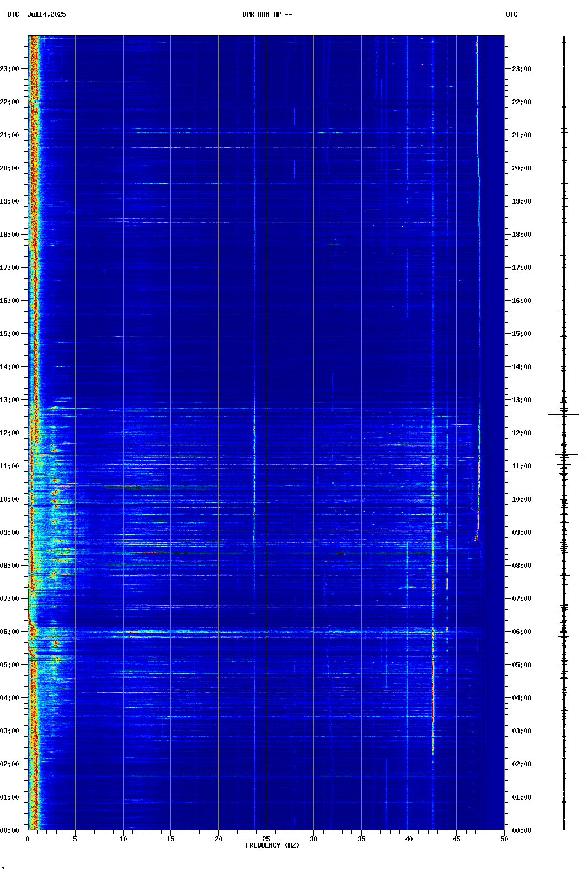588x874 pixels.
Task: Select the left-axis 06:00 time label
Action: (9, 632)
